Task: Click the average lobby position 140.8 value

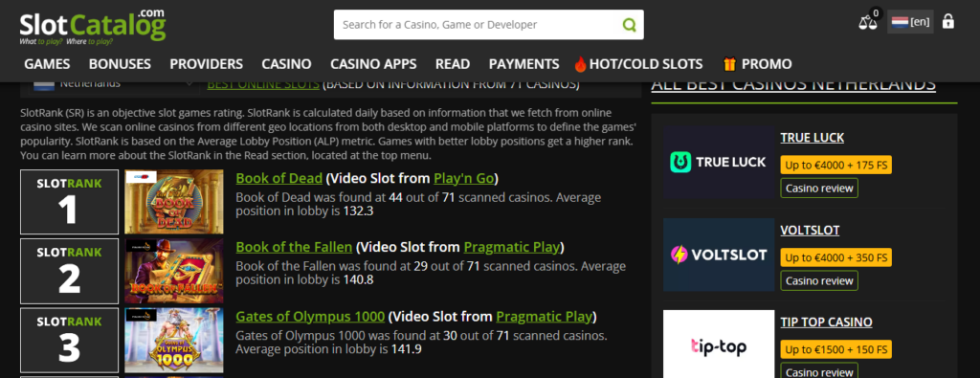Action: [358, 279]
